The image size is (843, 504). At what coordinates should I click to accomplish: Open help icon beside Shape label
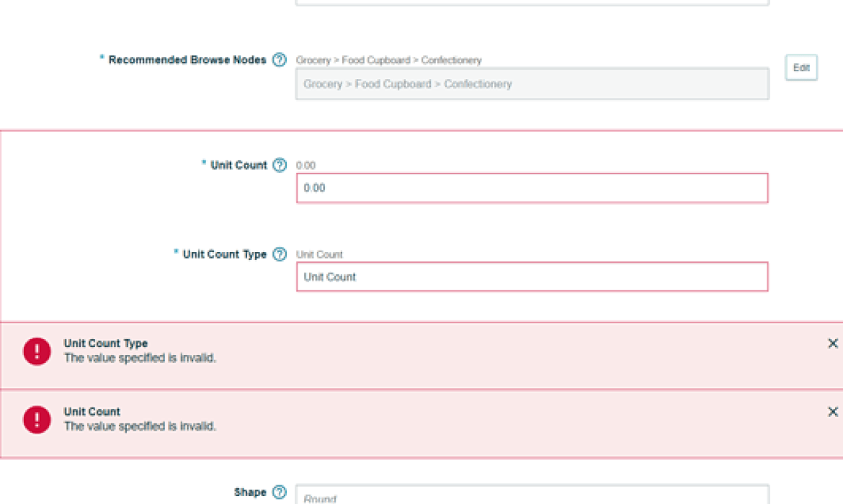[x=279, y=492]
